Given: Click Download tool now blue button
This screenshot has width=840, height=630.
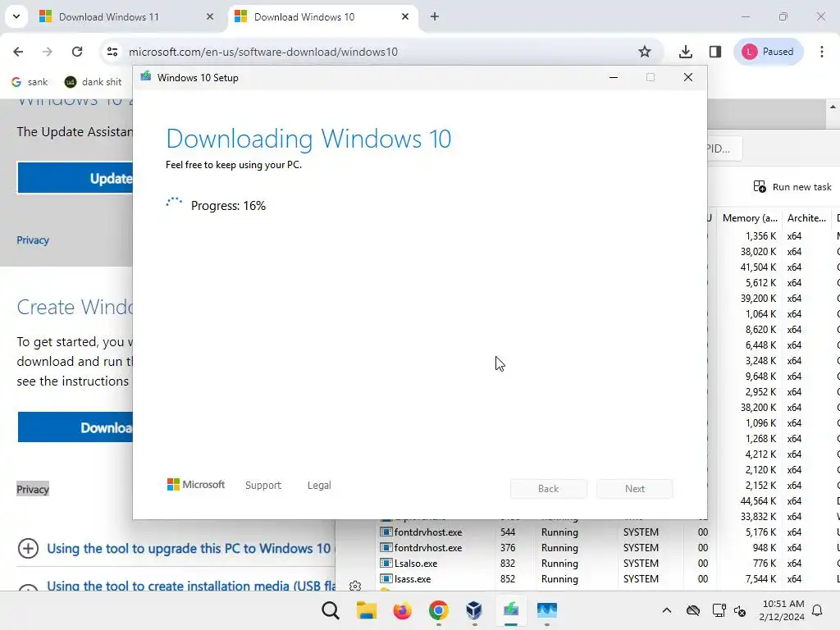Looking at the screenshot, I should point(75,427).
